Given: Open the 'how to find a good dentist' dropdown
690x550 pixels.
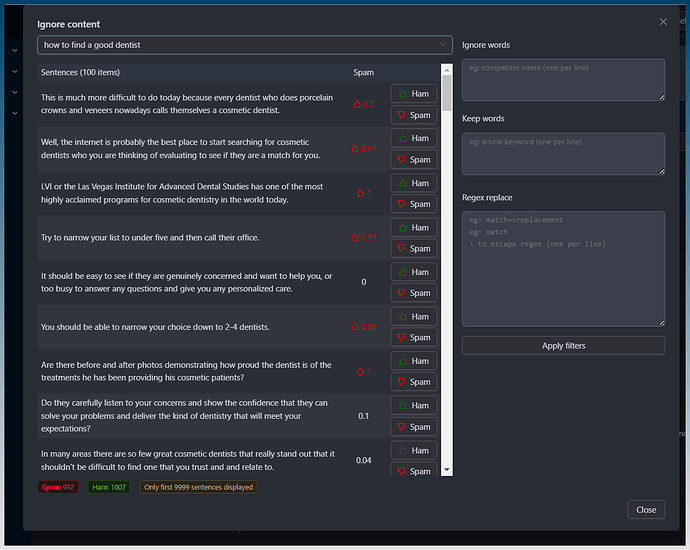Looking at the screenshot, I should pyautogui.click(x=245, y=45).
